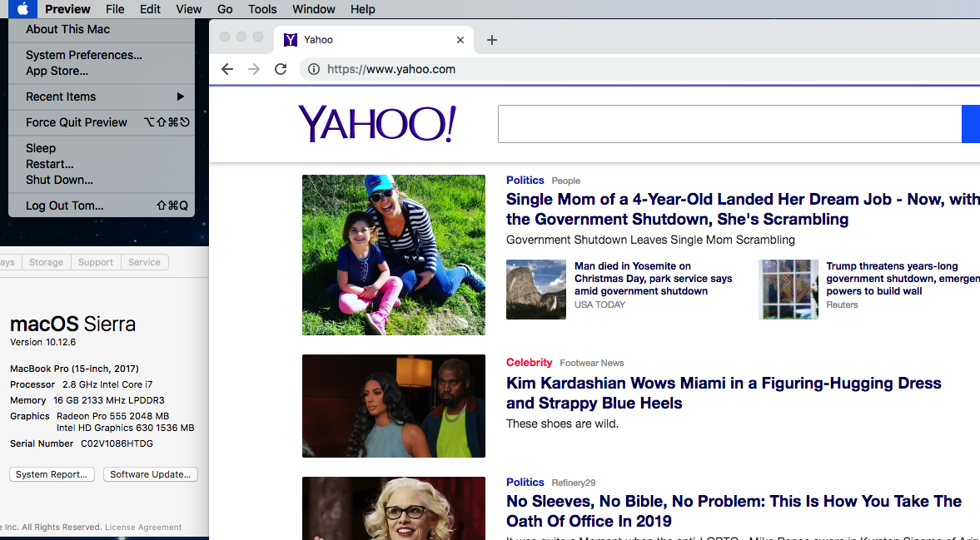Open Kim Kardashian Wows Miami headline
Screen dimensions: 980x540
click(x=724, y=393)
